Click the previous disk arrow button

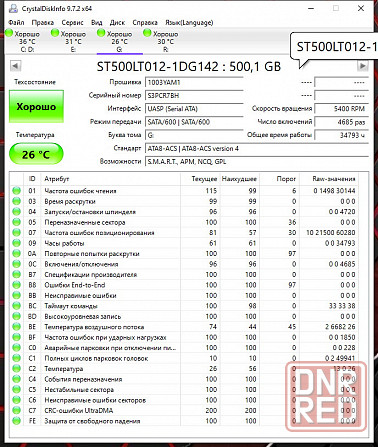tap(15, 66)
